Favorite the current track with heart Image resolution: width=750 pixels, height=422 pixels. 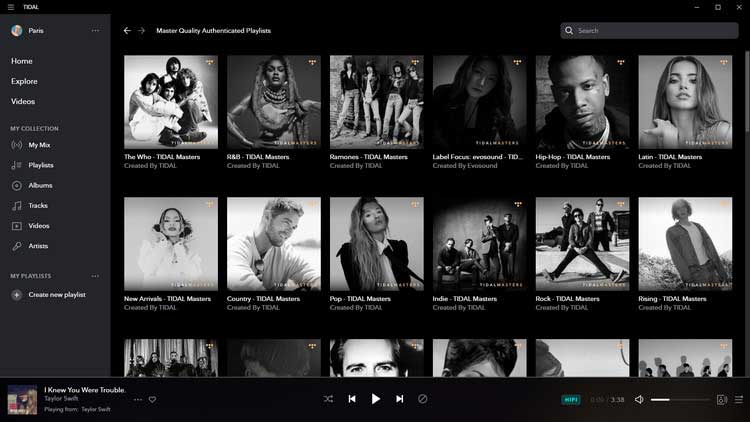point(152,400)
